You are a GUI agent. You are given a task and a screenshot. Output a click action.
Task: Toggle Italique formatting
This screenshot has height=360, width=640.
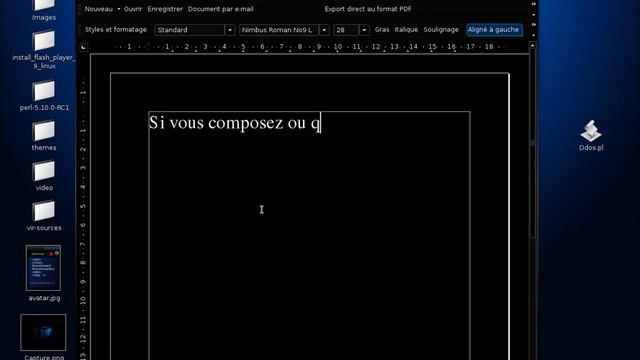tap(406, 30)
